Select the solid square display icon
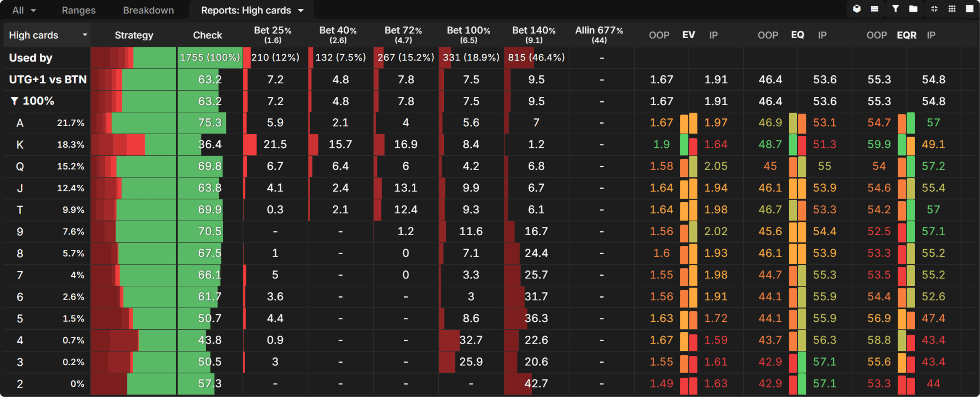The height and width of the screenshot is (397, 980). [x=971, y=8]
